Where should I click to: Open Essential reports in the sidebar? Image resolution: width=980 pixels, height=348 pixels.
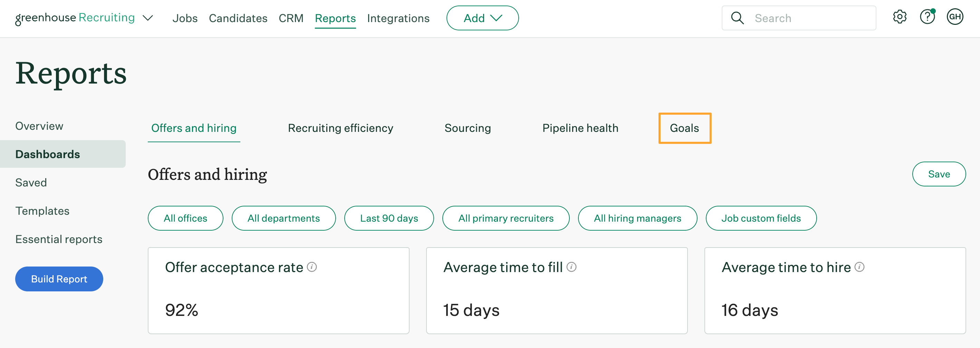coord(59,239)
